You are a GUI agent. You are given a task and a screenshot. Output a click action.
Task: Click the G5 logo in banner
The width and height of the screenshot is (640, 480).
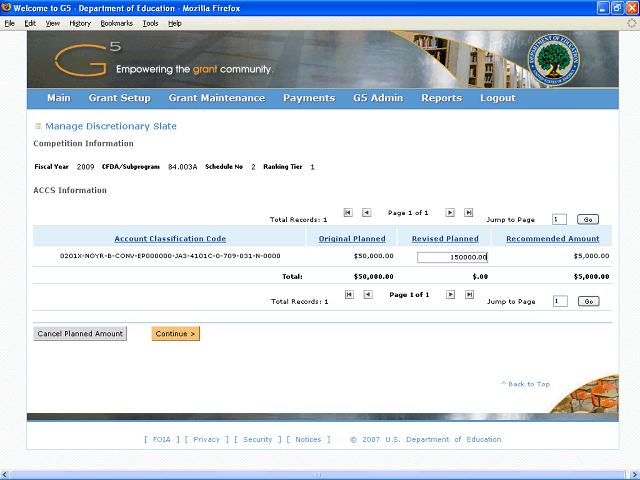pyautogui.click(x=88, y=60)
